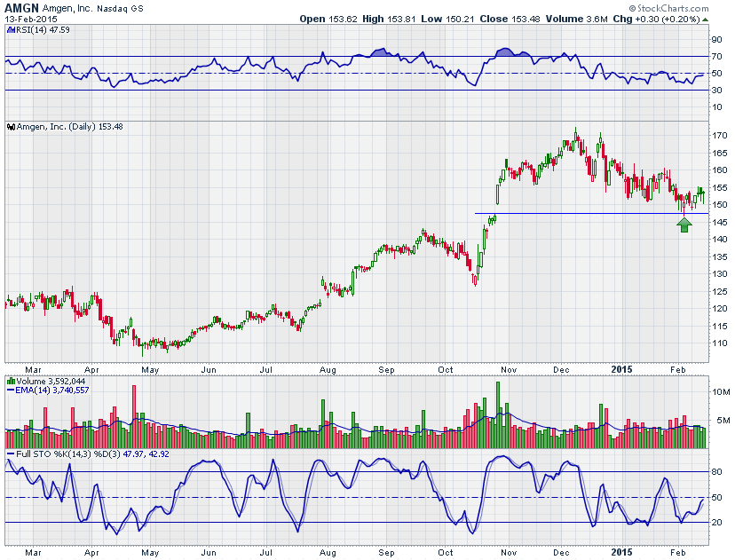The image size is (735, 560).
Task: Click the green volume bars legend icon
Action: tap(12, 382)
